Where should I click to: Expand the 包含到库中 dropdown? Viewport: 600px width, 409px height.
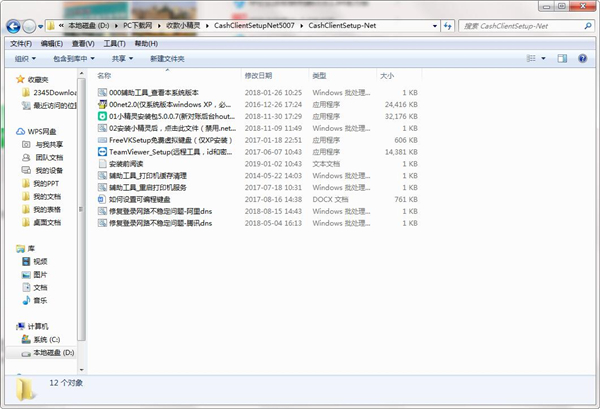coord(73,59)
